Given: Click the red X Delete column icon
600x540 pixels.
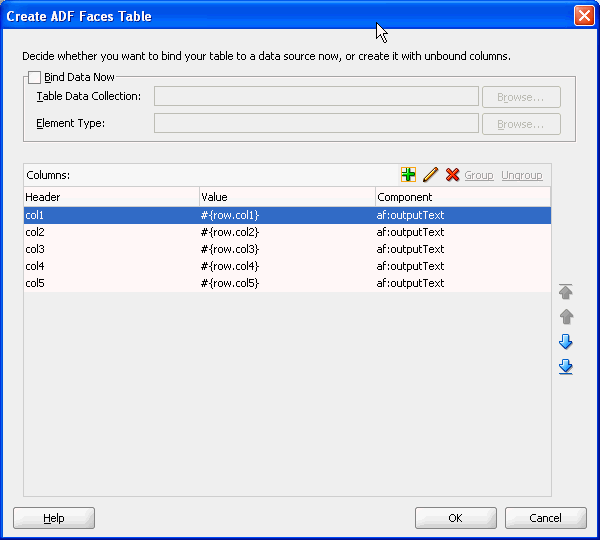Looking at the screenshot, I should (452, 175).
